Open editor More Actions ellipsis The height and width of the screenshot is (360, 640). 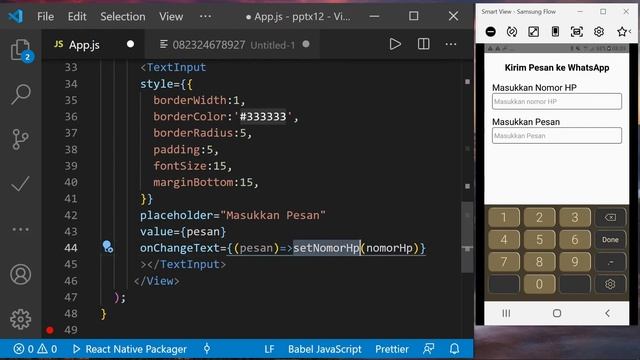(451, 44)
